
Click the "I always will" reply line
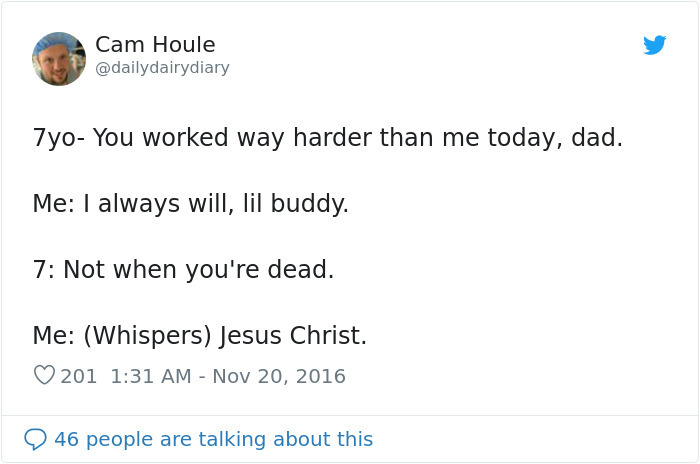point(190,204)
